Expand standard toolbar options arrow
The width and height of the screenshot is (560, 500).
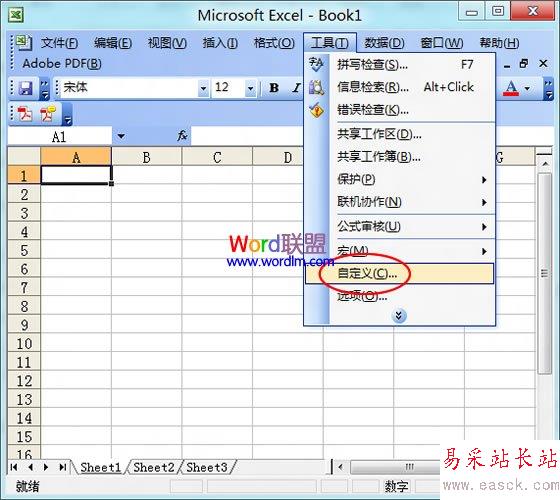(45, 88)
